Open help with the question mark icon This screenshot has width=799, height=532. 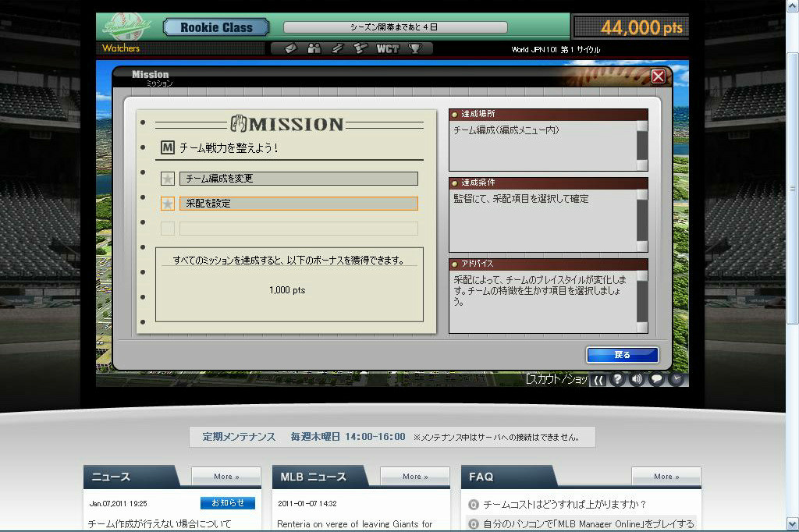pos(617,380)
